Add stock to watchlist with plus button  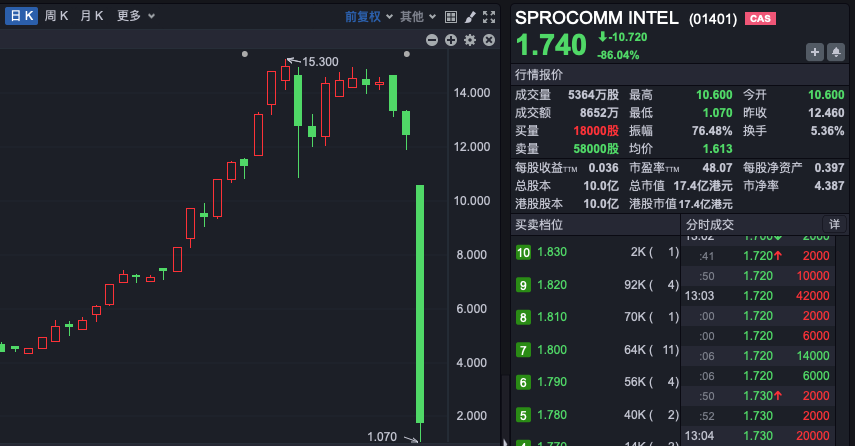coord(814,52)
